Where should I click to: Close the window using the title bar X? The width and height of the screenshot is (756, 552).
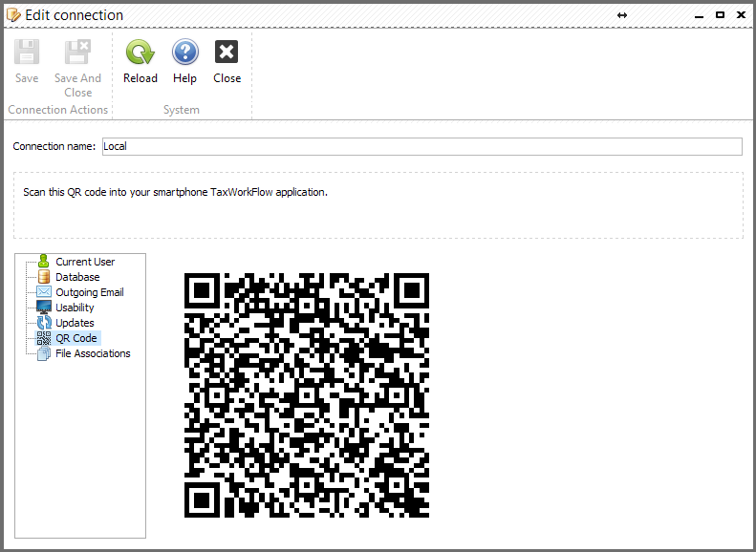click(x=742, y=15)
